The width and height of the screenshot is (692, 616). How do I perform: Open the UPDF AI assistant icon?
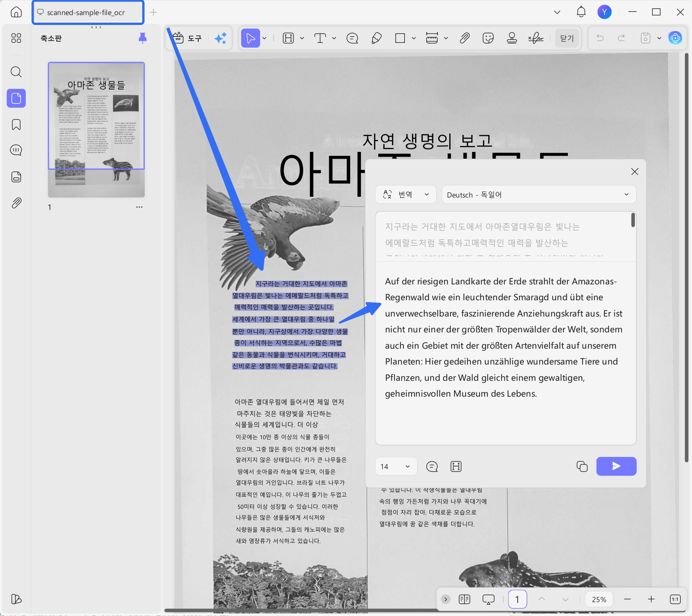click(x=675, y=38)
